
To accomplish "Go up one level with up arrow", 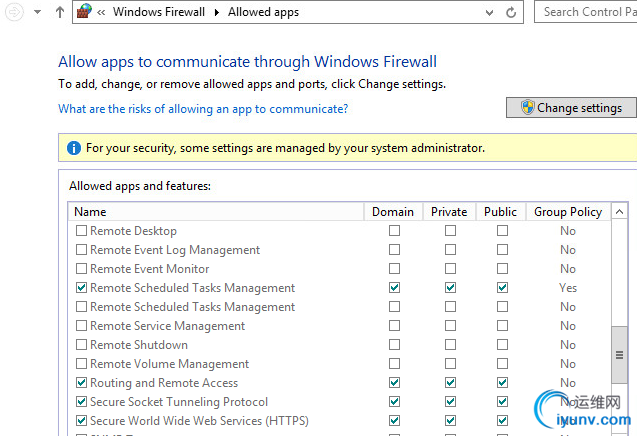I will 60,12.
